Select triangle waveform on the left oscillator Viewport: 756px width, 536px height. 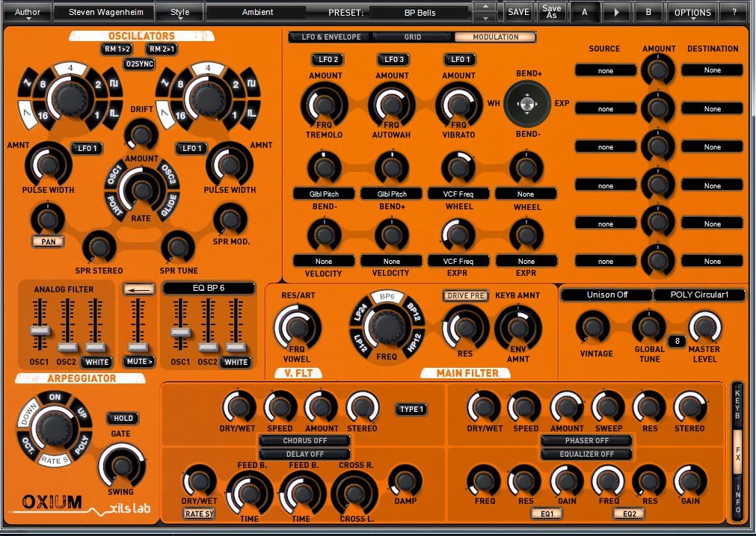click(28, 114)
